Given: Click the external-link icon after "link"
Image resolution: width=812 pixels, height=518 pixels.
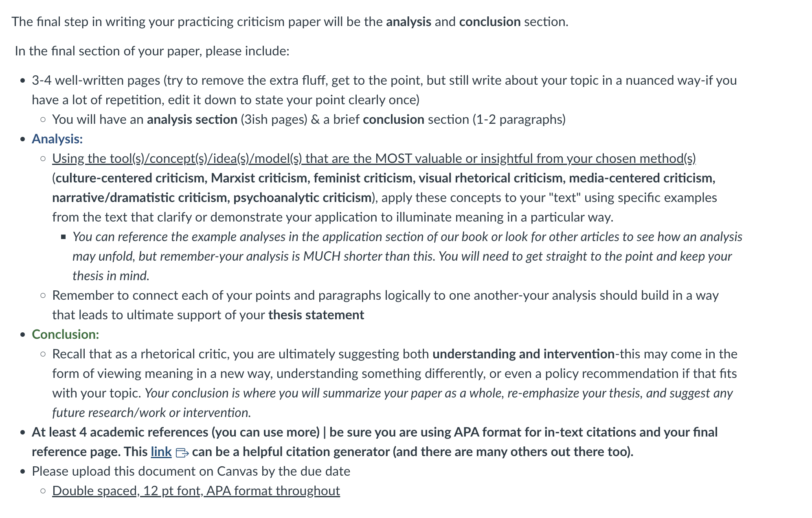Looking at the screenshot, I should click(x=182, y=452).
